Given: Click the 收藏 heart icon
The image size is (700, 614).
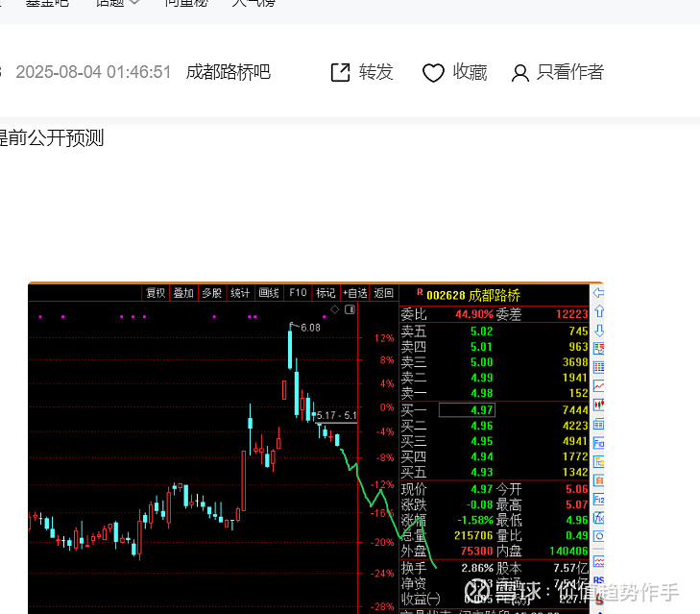Looking at the screenshot, I should [x=433, y=73].
